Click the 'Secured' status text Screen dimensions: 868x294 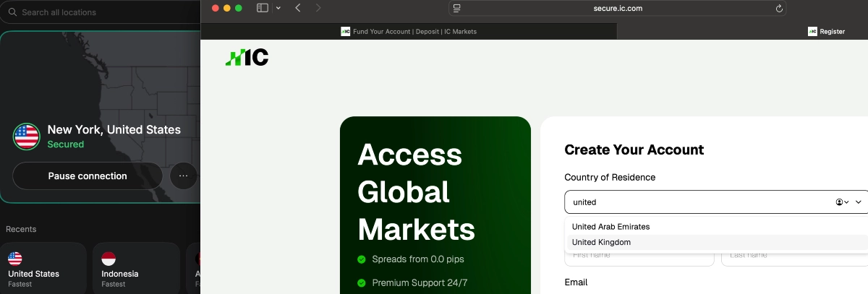pyautogui.click(x=66, y=144)
